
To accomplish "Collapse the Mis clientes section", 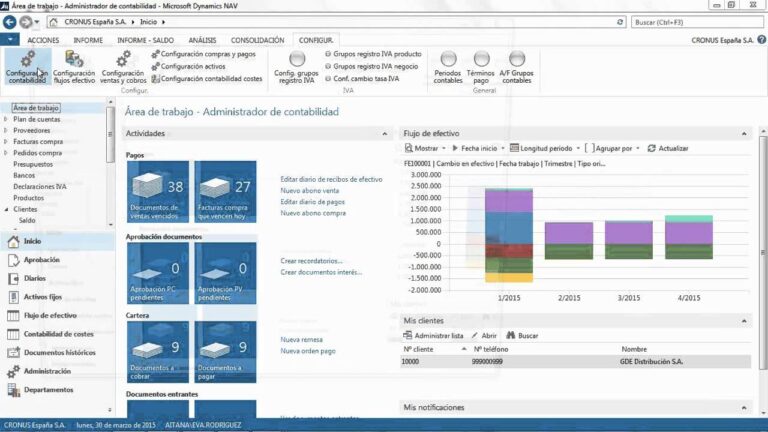I will (x=744, y=321).
